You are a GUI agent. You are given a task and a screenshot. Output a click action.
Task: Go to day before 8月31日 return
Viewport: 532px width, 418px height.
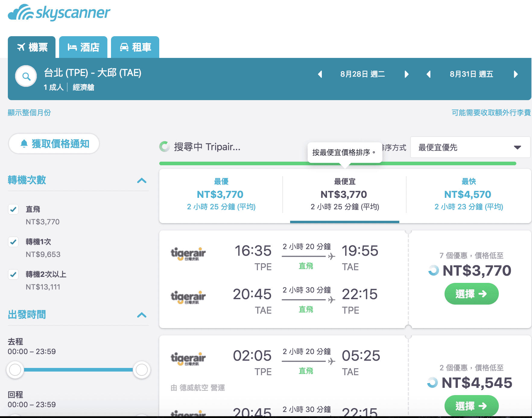(429, 74)
